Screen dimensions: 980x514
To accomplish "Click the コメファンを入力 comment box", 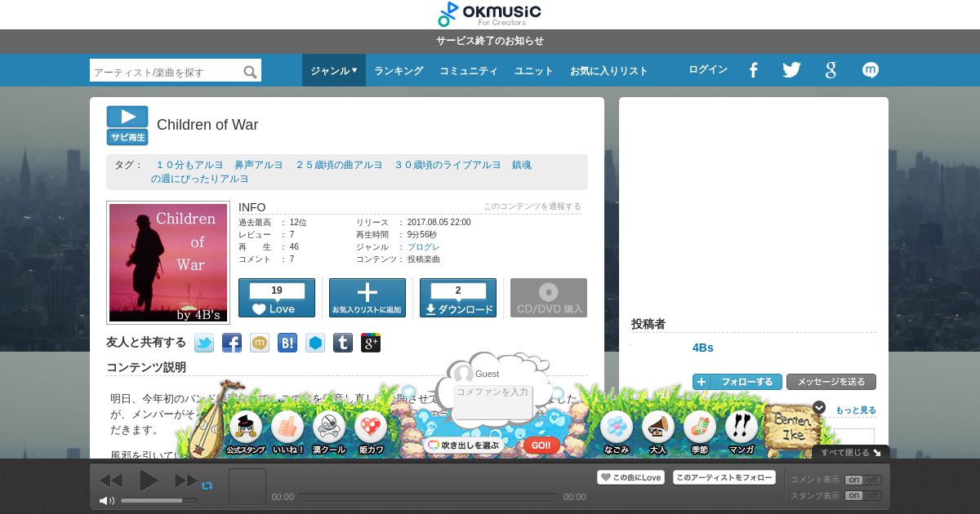I will click(x=493, y=403).
